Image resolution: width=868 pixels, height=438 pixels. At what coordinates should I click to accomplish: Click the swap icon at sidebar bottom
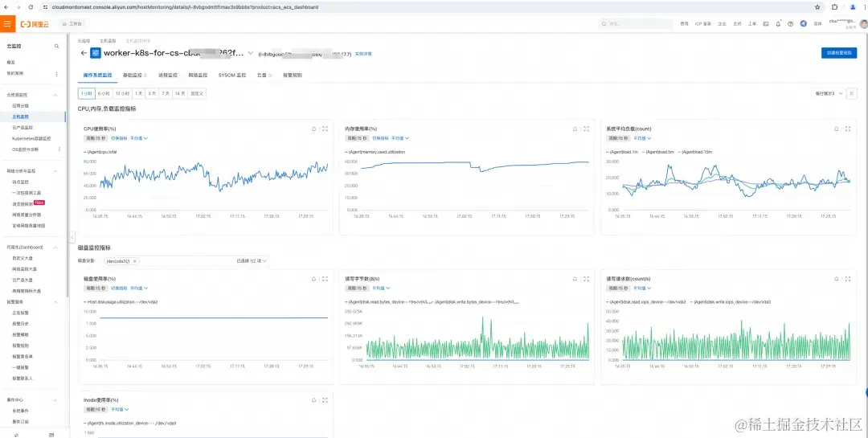click(17, 435)
